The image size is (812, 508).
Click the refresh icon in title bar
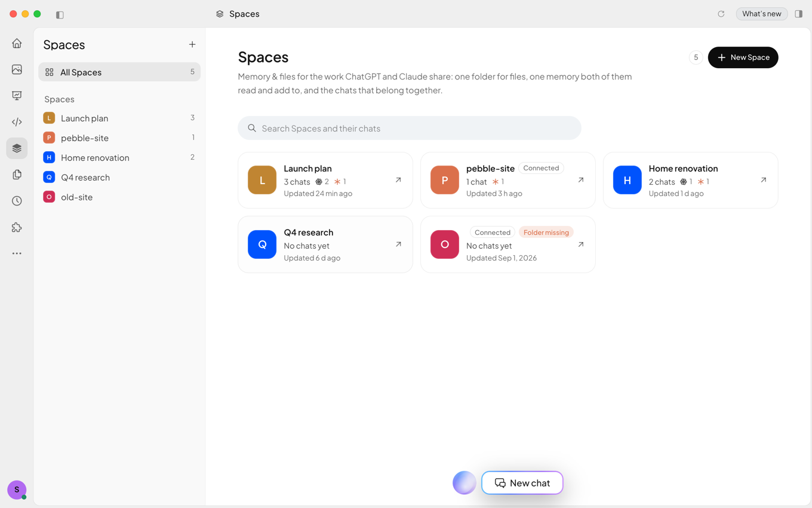pyautogui.click(x=721, y=14)
